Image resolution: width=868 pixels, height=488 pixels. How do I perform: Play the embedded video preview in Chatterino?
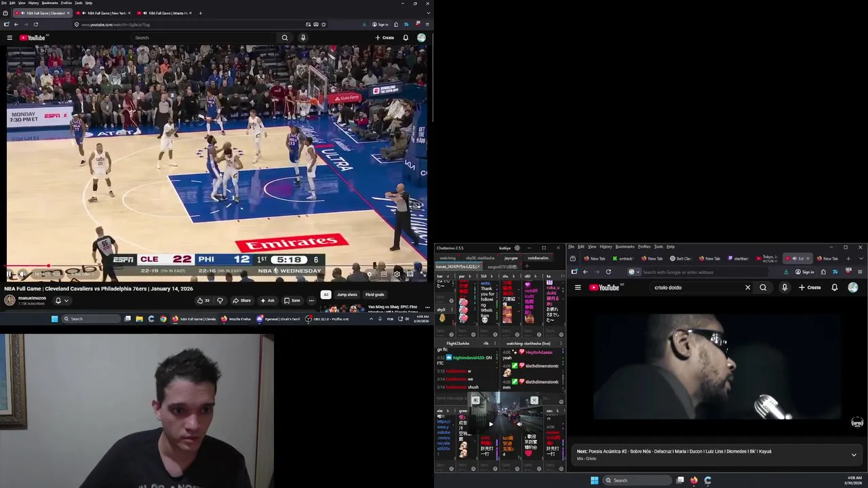(x=491, y=424)
